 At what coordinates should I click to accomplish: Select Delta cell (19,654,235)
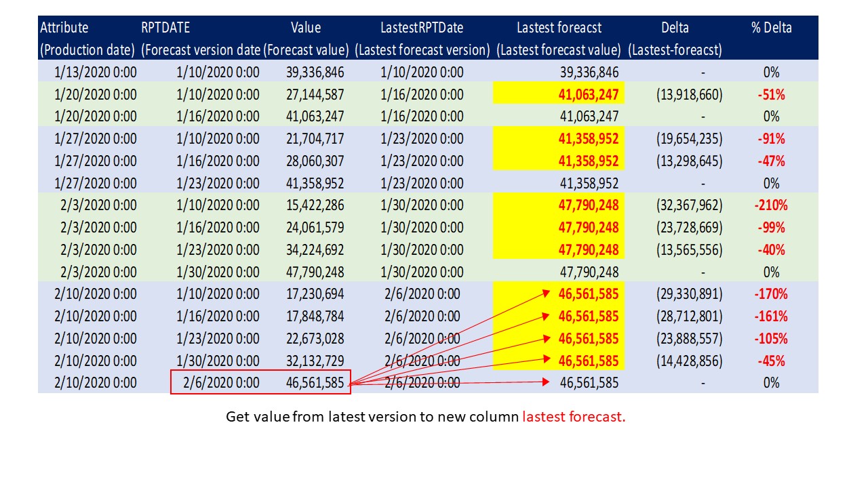click(x=690, y=139)
